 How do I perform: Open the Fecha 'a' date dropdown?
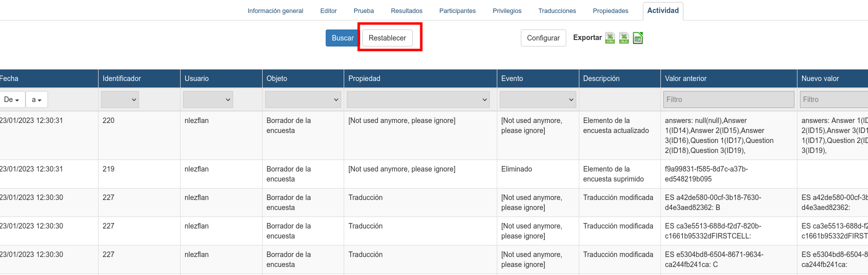pos(37,99)
